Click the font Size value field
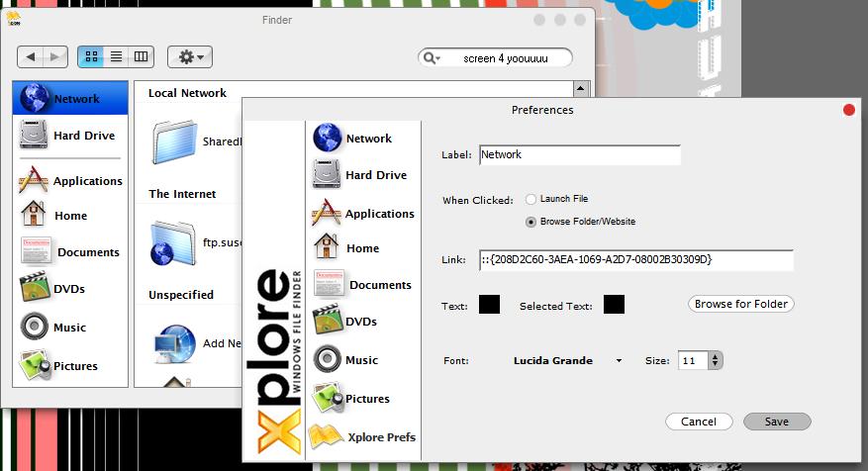The width and height of the screenshot is (868, 471). click(x=693, y=361)
